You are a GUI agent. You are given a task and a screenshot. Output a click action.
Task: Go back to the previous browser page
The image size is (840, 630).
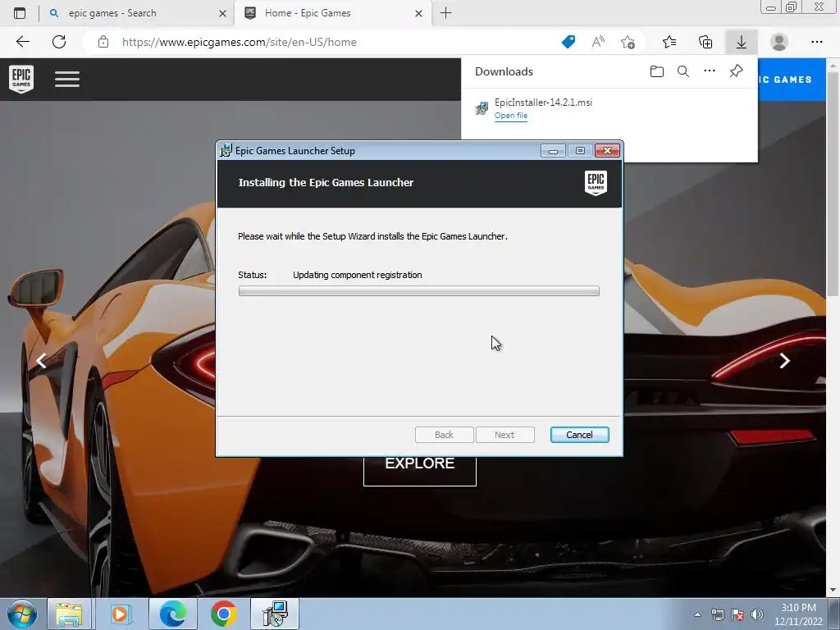(22, 42)
